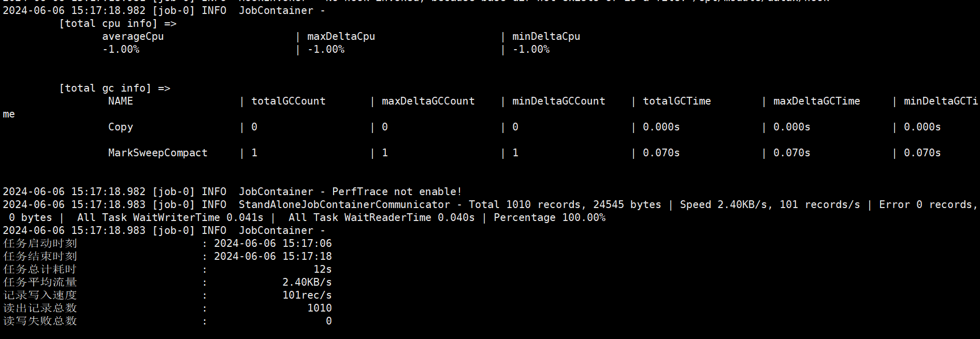Click the averageCpu column header
Viewport: 980px width, 339px height.
(x=133, y=36)
